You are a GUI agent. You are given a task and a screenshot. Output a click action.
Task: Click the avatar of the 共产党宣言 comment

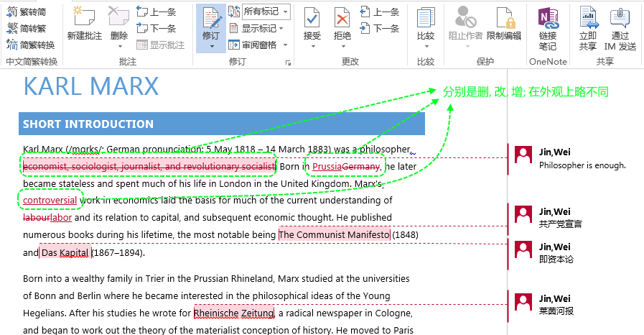(x=523, y=215)
